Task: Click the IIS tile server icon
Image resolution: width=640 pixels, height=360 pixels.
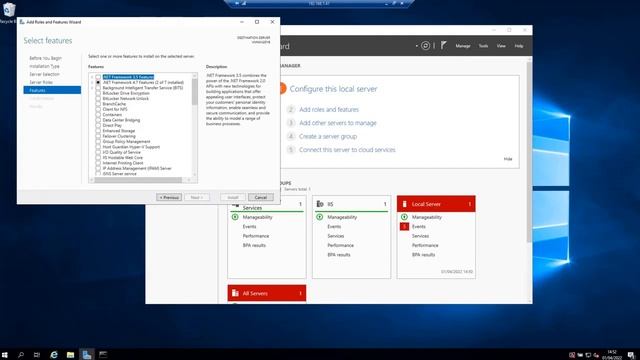Action: [320, 204]
